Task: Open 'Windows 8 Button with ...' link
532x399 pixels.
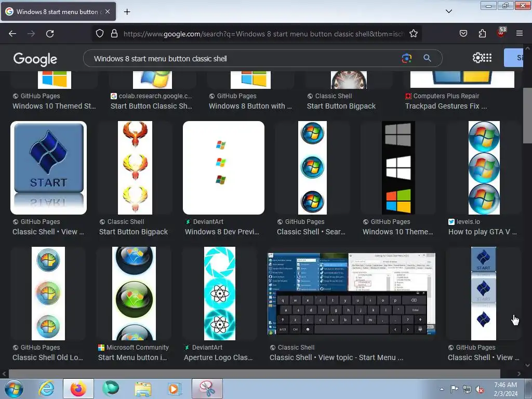Action: pos(250,106)
